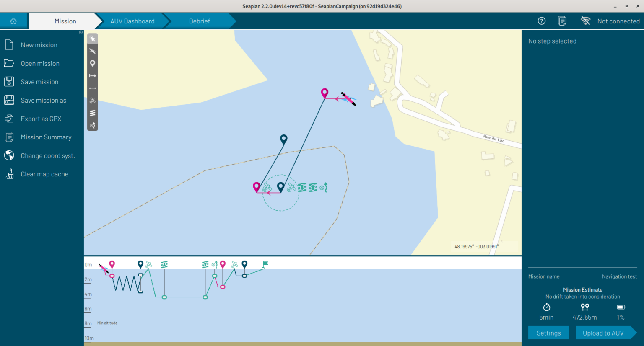Collapse the left sidebar with small circle button

click(81, 32)
